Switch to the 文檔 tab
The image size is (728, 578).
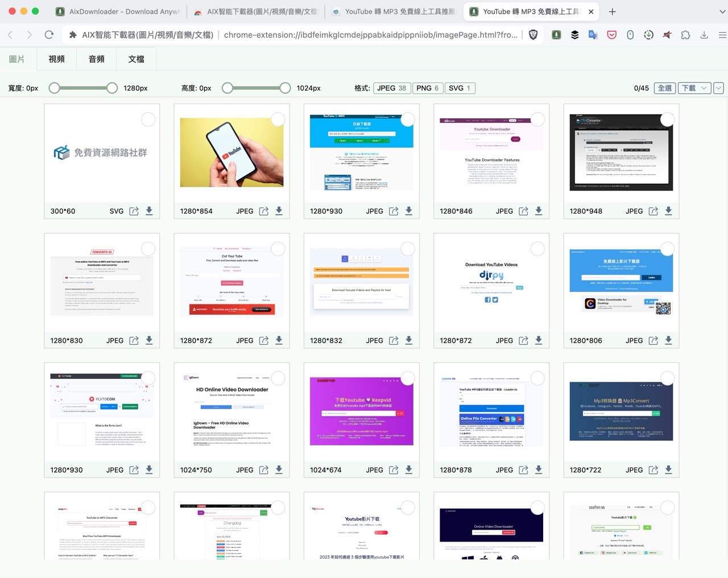tap(136, 59)
